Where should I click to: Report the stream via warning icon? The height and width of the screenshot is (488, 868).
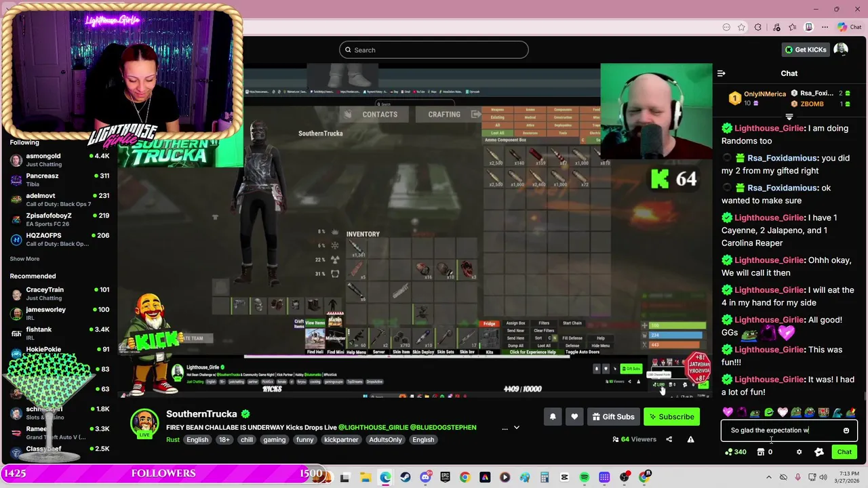tap(690, 439)
